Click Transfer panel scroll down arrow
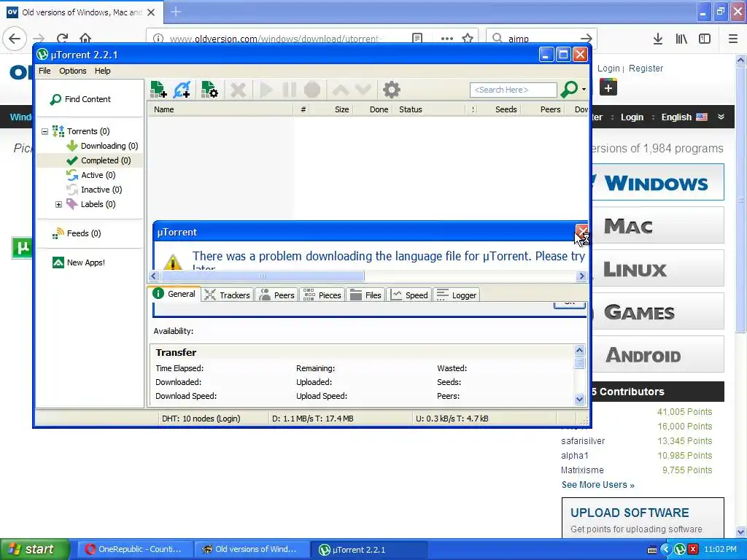This screenshot has width=747, height=560. 580,399
